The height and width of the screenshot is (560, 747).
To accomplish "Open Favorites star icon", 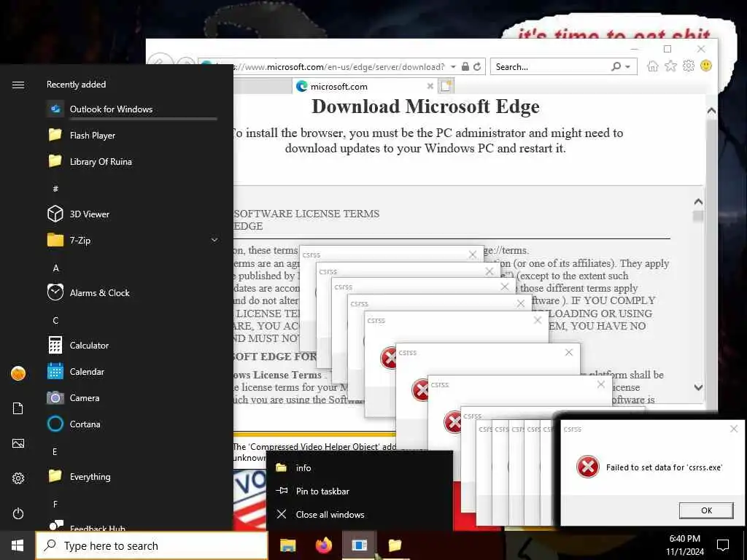I will [x=670, y=66].
